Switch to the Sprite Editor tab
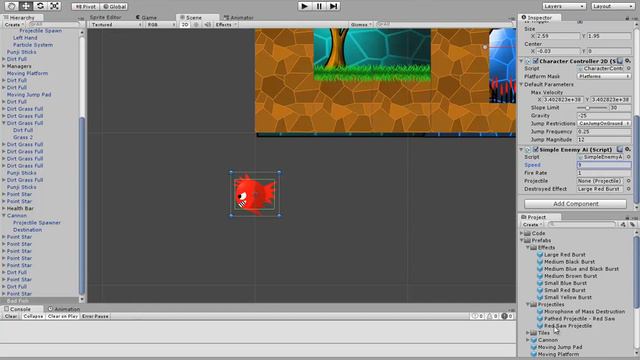The width and height of the screenshot is (640, 360). (x=105, y=17)
